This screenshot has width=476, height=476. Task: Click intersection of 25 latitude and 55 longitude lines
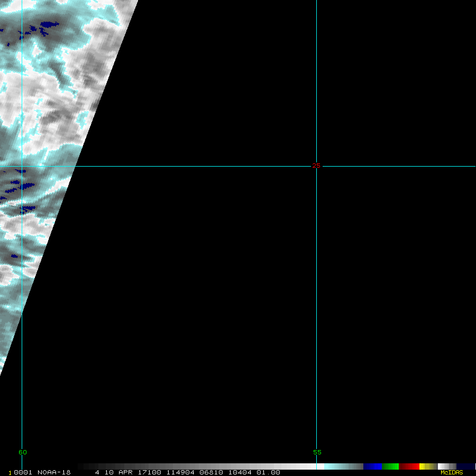point(316,166)
